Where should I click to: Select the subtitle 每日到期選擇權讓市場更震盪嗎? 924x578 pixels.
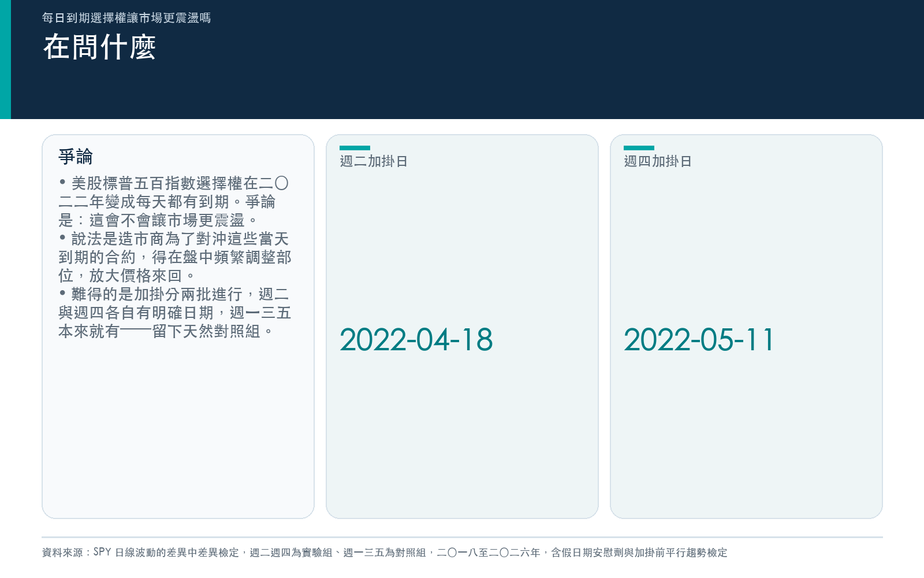pos(126,18)
